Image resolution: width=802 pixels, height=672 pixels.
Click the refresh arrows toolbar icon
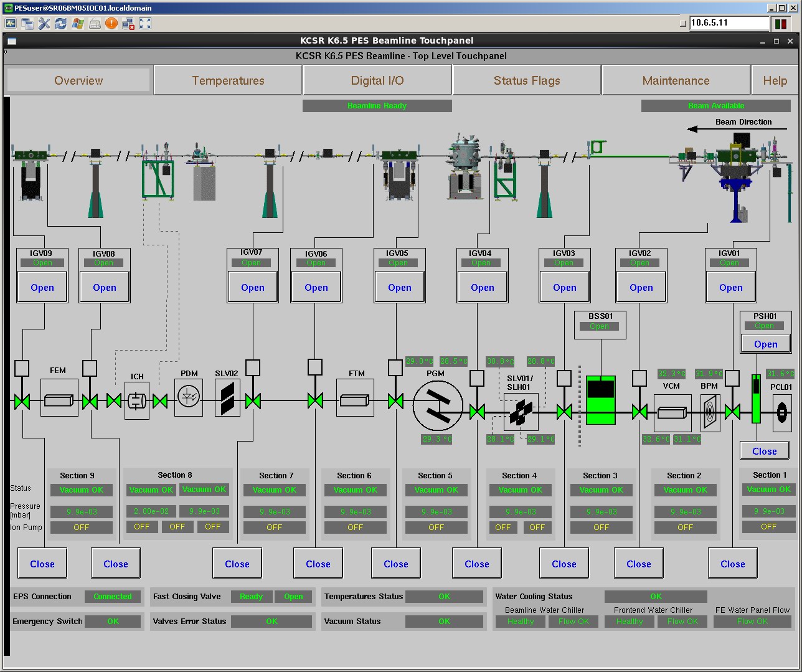tap(61, 24)
